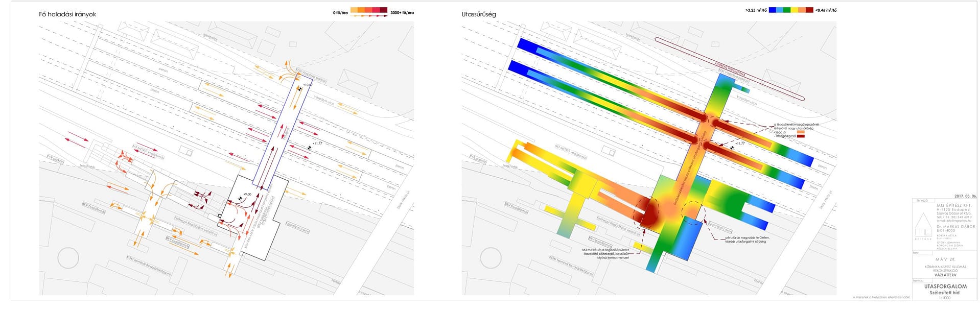This screenshot has width=980, height=311.
Task: Click the 'Fő haladási irányok' heading
Action: click(67, 14)
